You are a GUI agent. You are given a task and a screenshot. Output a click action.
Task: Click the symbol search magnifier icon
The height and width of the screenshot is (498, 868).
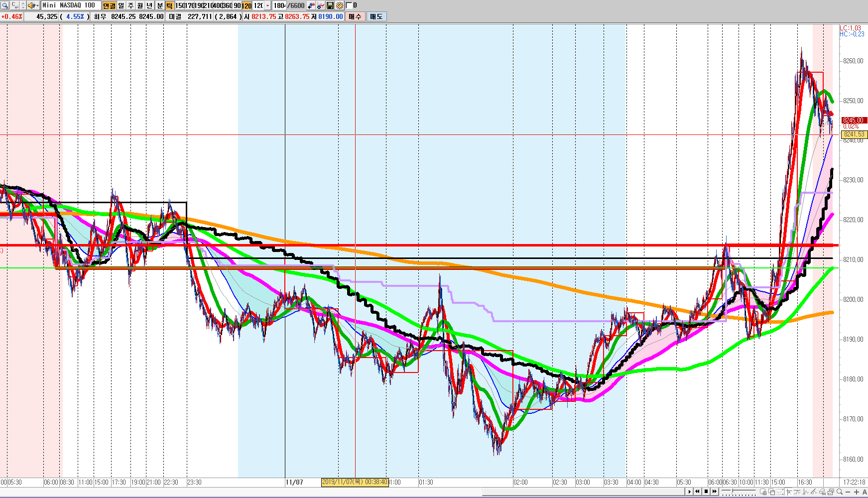click(4, 5)
